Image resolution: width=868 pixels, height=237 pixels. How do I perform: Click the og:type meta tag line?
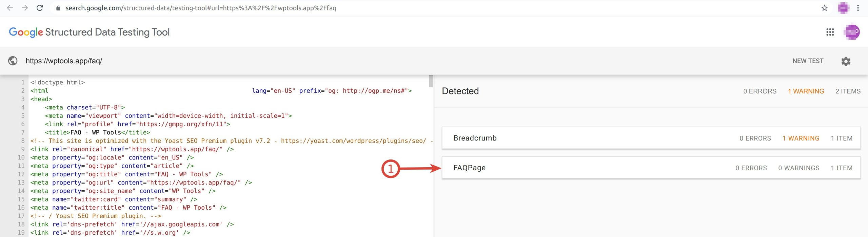[x=112, y=166]
